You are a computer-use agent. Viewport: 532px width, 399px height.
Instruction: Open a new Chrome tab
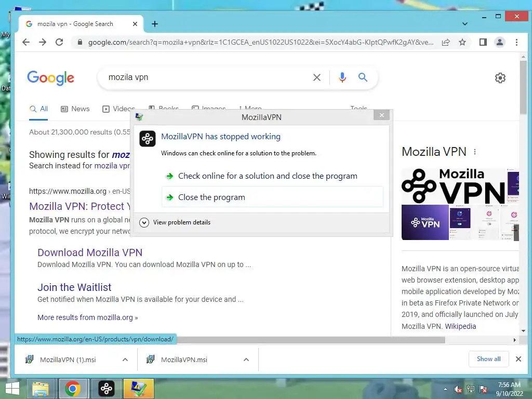[155, 24]
